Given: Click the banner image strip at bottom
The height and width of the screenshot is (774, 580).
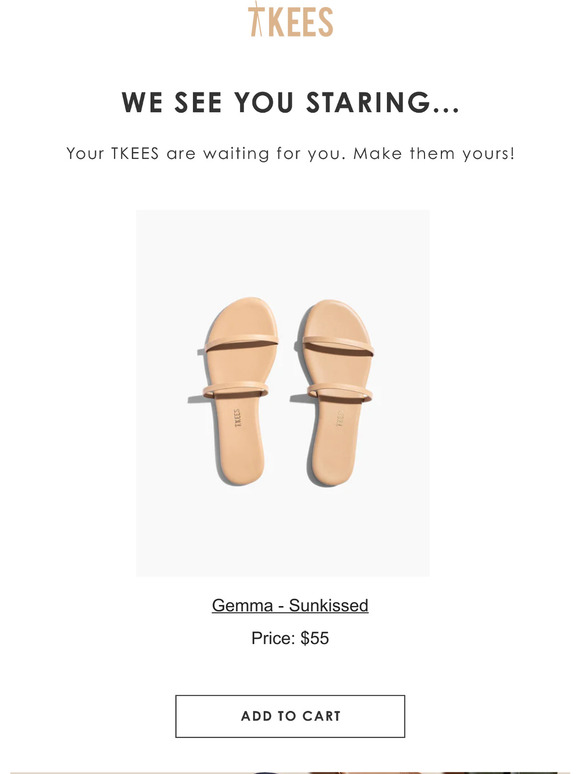Looking at the screenshot, I should pos(290,772).
